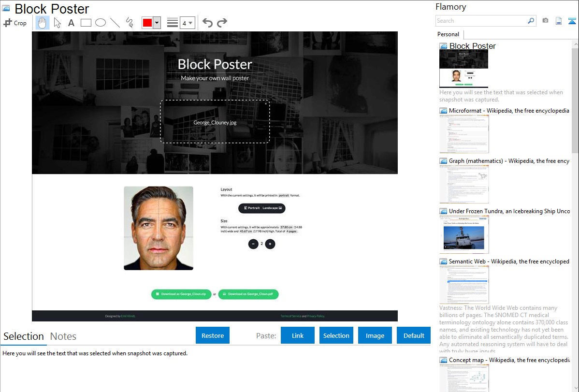Click the Block Poster window icon beside title
579x392 pixels.
6,8
